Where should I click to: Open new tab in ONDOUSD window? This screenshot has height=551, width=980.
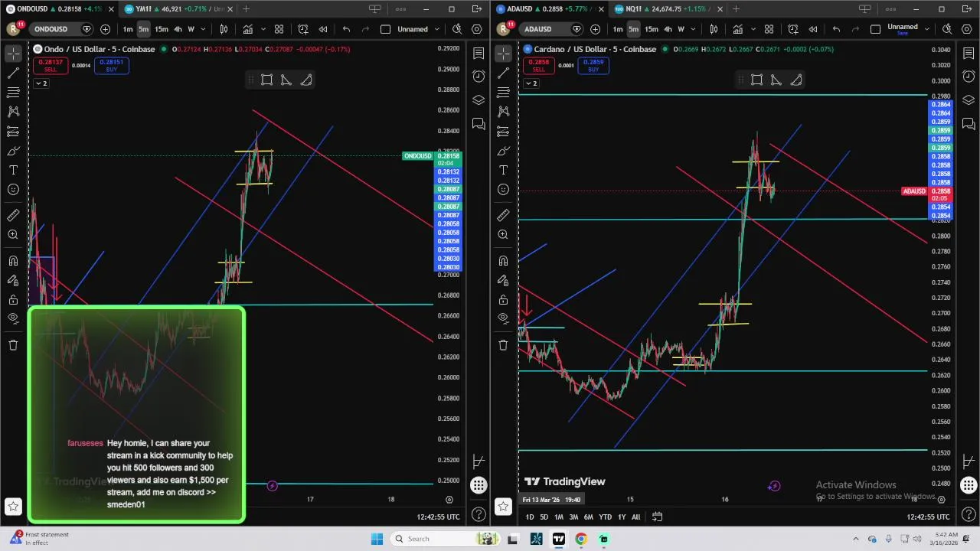click(x=246, y=9)
